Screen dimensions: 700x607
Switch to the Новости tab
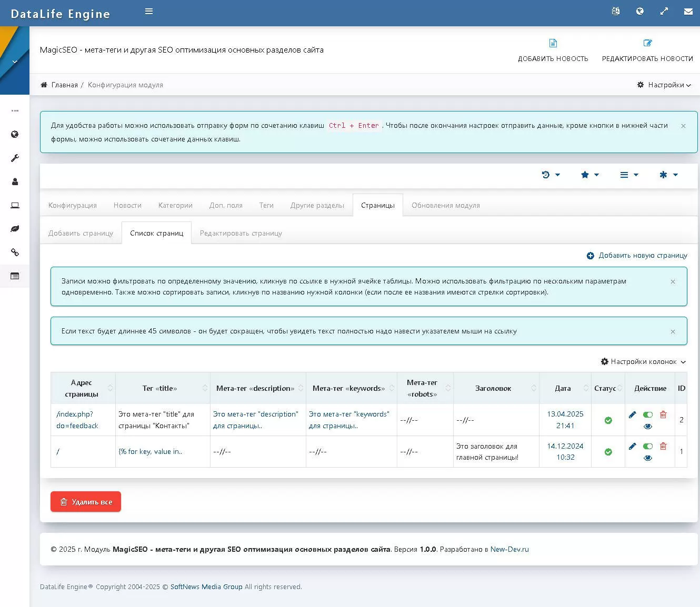tap(127, 205)
